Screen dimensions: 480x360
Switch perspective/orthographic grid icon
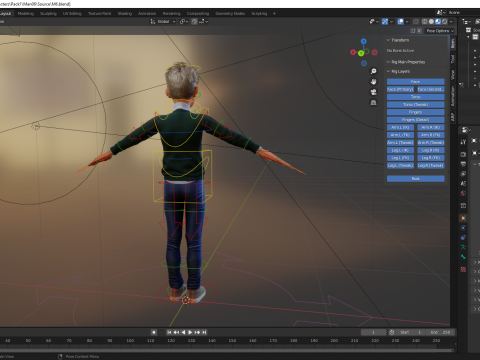click(374, 103)
